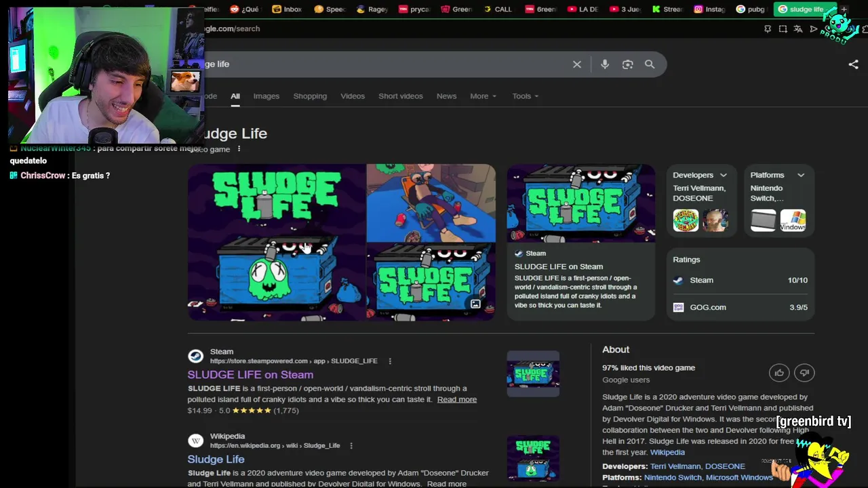Select the Videos search tab
The image size is (868, 488).
click(353, 96)
